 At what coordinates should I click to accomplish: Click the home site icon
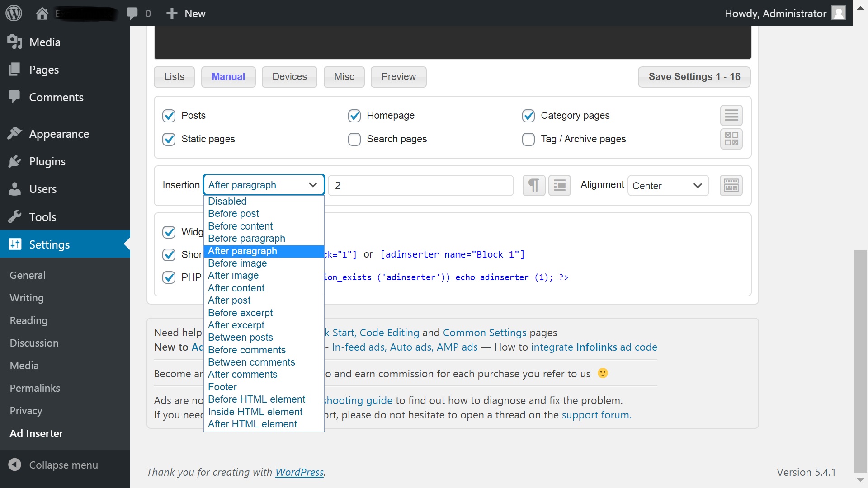(42, 14)
